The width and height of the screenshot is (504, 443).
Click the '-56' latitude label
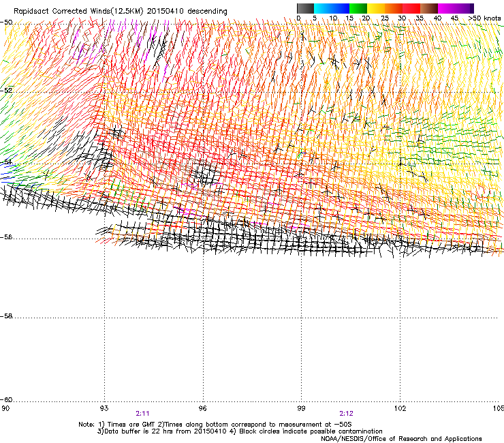pyautogui.click(x=6, y=237)
